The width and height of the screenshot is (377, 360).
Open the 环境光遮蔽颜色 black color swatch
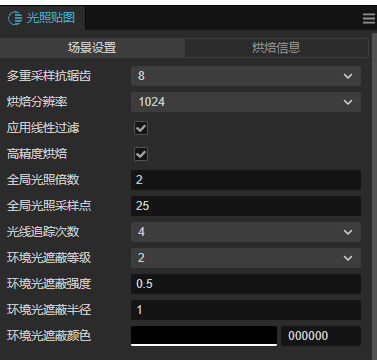[x=204, y=336]
